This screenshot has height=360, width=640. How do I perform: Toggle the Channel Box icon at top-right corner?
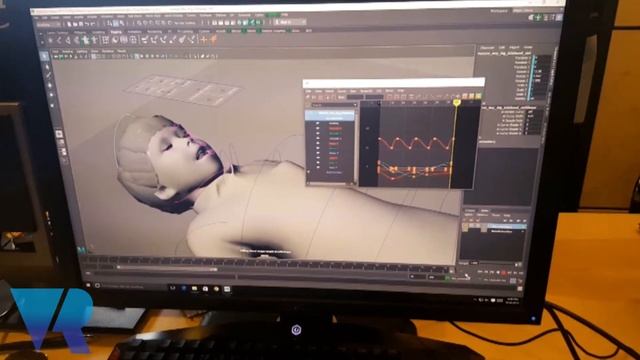(x=559, y=18)
